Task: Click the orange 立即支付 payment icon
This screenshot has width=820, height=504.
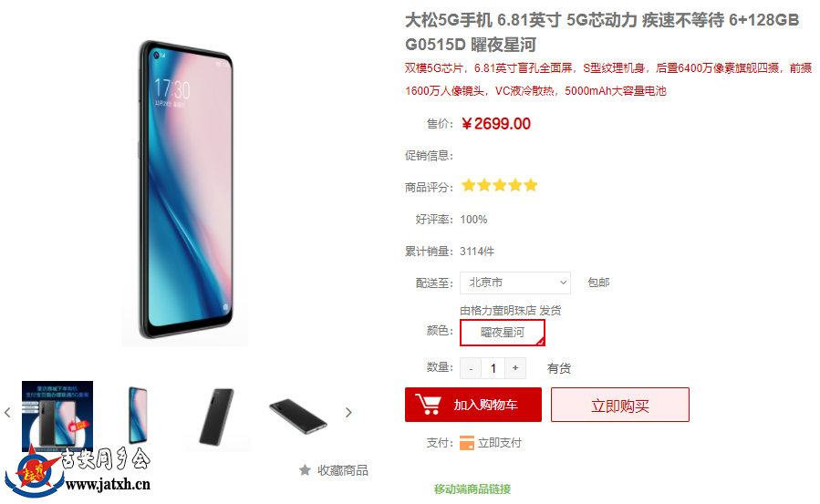Action: [466, 443]
